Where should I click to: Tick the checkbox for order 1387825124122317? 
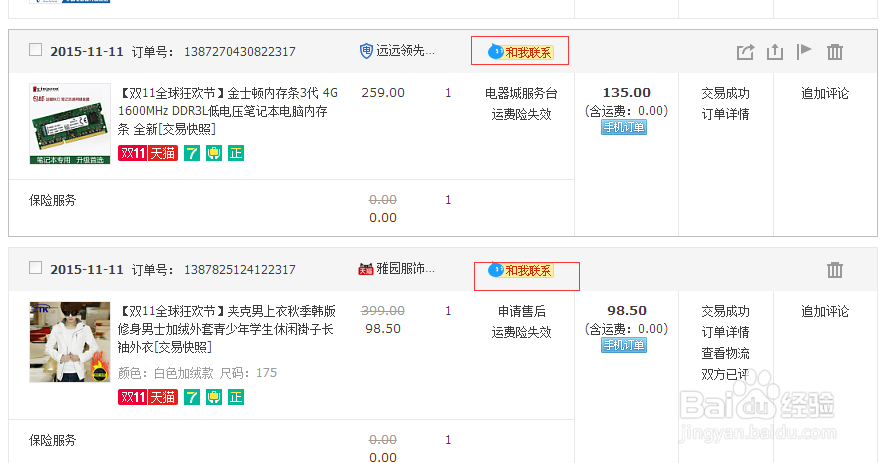point(36,268)
